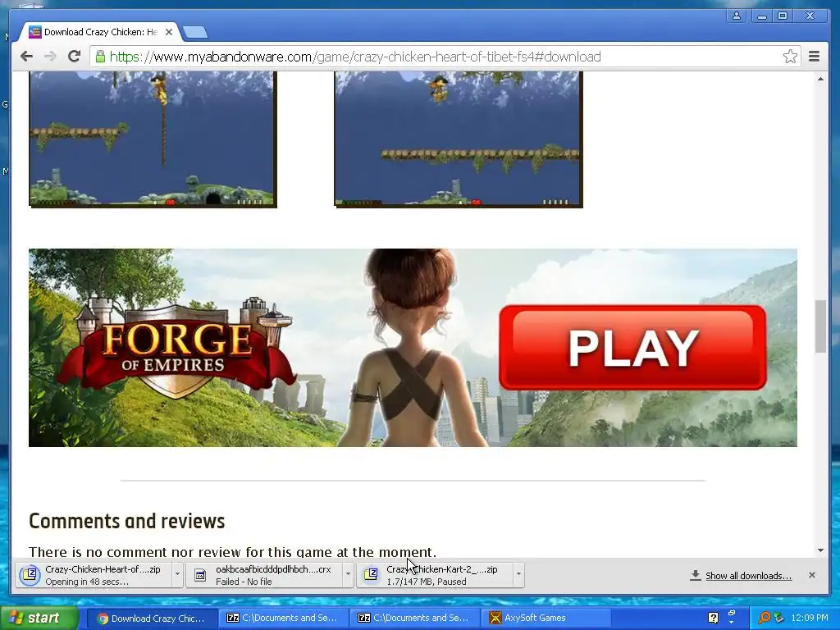The width and height of the screenshot is (840, 630).
Task: Close the Download Crazy Chicken tab
Action: coord(169,32)
